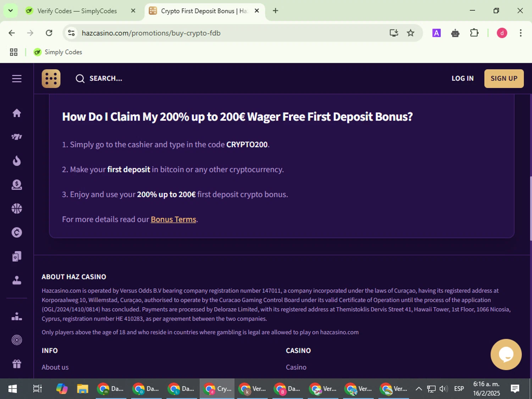Screen dimensions: 532x399
Task: Open the taskbar clock showing 6:16 a. m.
Action: pyautogui.click(x=486, y=389)
